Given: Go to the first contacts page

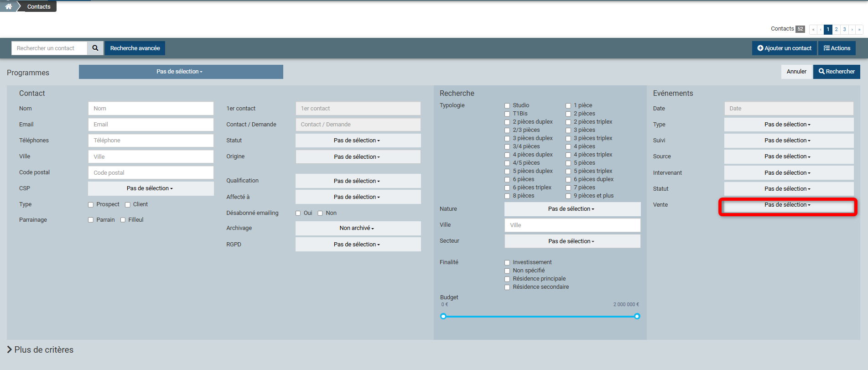Looking at the screenshot, I should pos(813,29).
